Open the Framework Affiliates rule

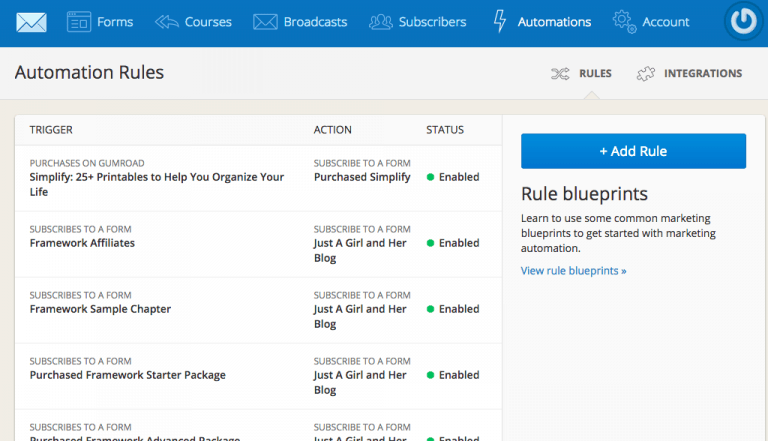coord(82,243)
